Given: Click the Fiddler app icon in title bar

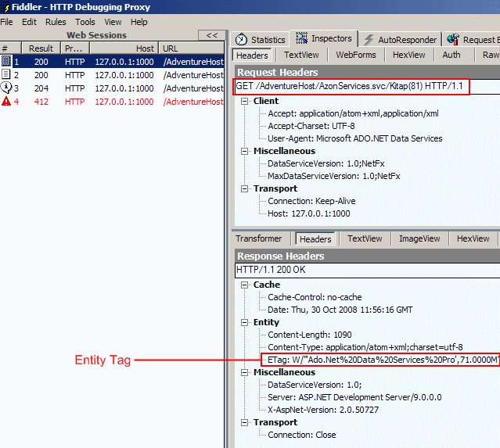Looking at the screenshot, I should tap(6, 7).
